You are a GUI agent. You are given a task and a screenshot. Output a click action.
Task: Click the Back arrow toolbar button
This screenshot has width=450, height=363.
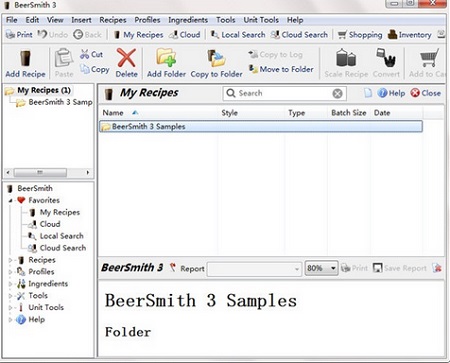[x=87, y=34]
